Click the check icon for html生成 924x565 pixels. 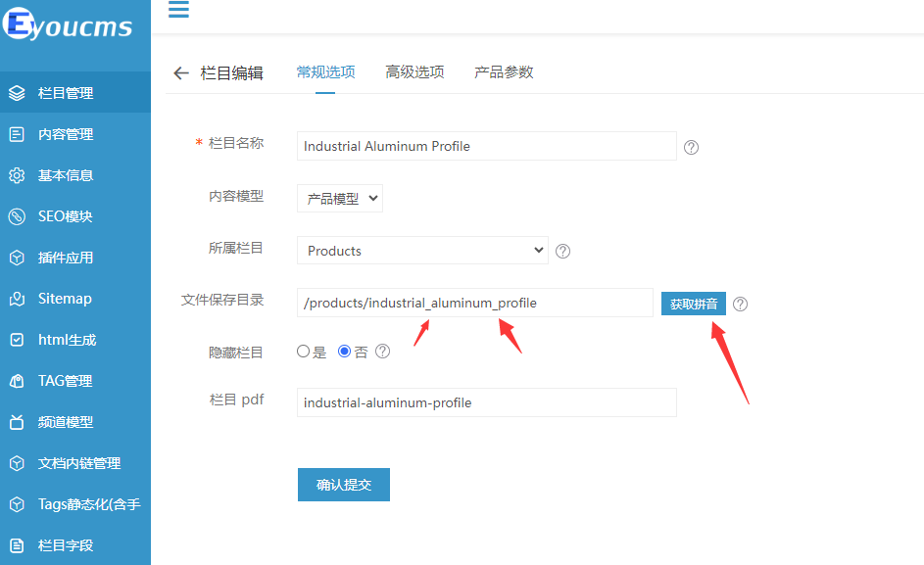17,340
